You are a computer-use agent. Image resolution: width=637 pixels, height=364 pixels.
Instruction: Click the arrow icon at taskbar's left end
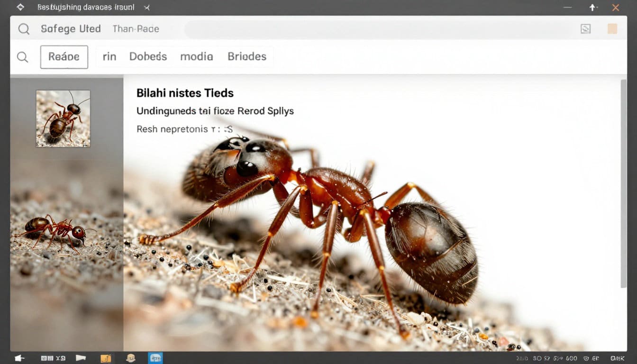pyautogui.click(x=19, y=358)
